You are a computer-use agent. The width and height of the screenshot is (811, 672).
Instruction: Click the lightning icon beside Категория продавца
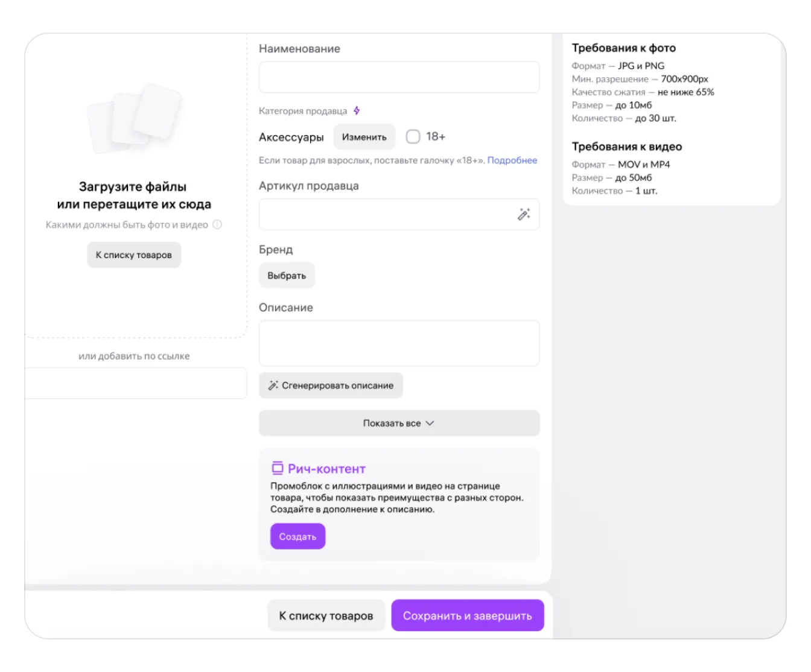click(x=357, y=110)
